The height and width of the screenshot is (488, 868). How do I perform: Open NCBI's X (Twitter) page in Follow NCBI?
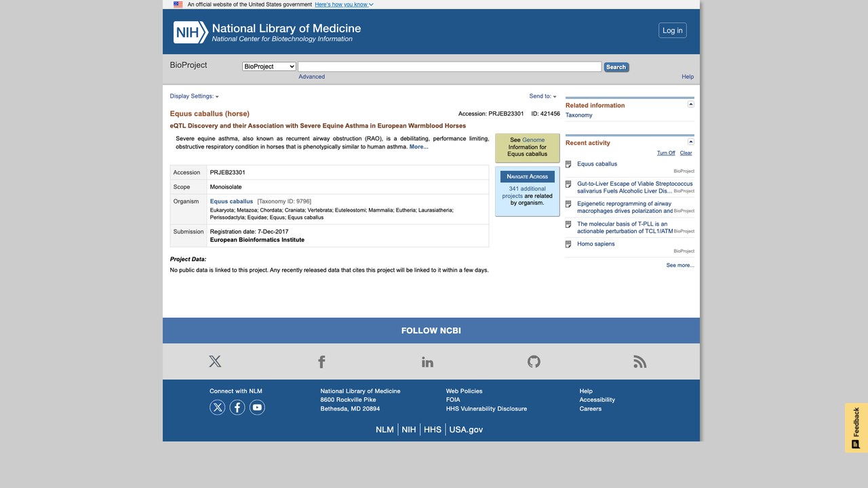pos(215,361)
